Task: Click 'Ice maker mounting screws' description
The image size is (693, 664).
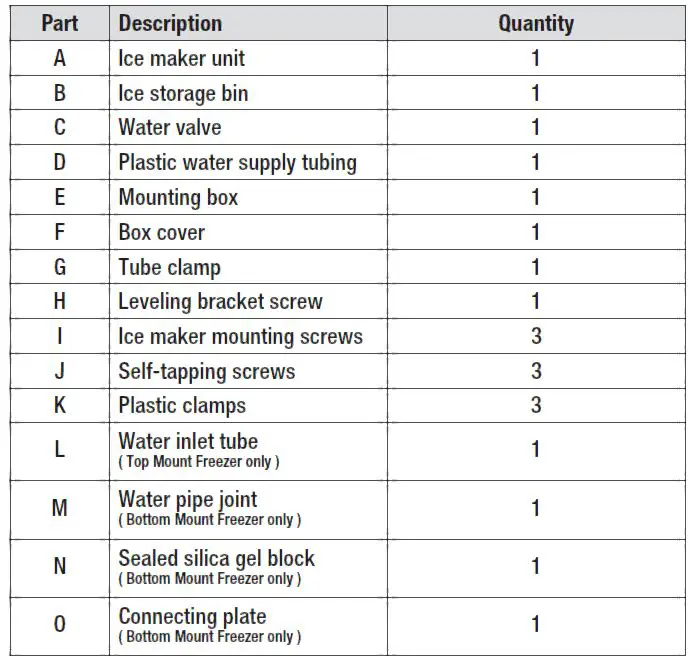Action: pyautogui.click(x=240, y=336)
